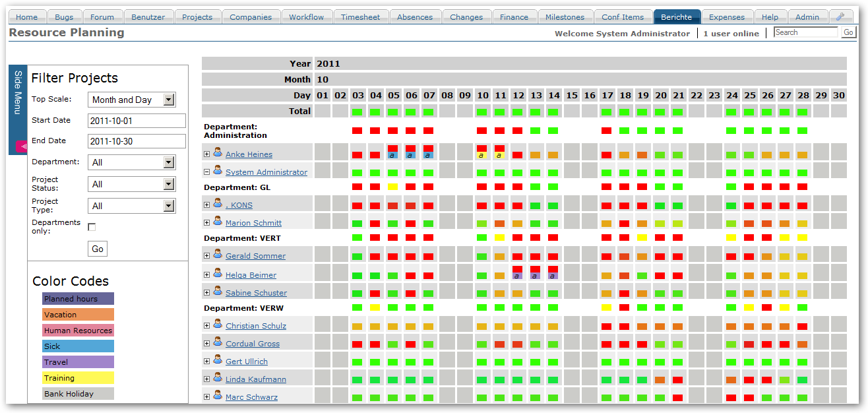Click the user icon beside Linda Kaufmann
Image resolution: width=868 pixels, height=413 pixels.
(x=218, y=379)
